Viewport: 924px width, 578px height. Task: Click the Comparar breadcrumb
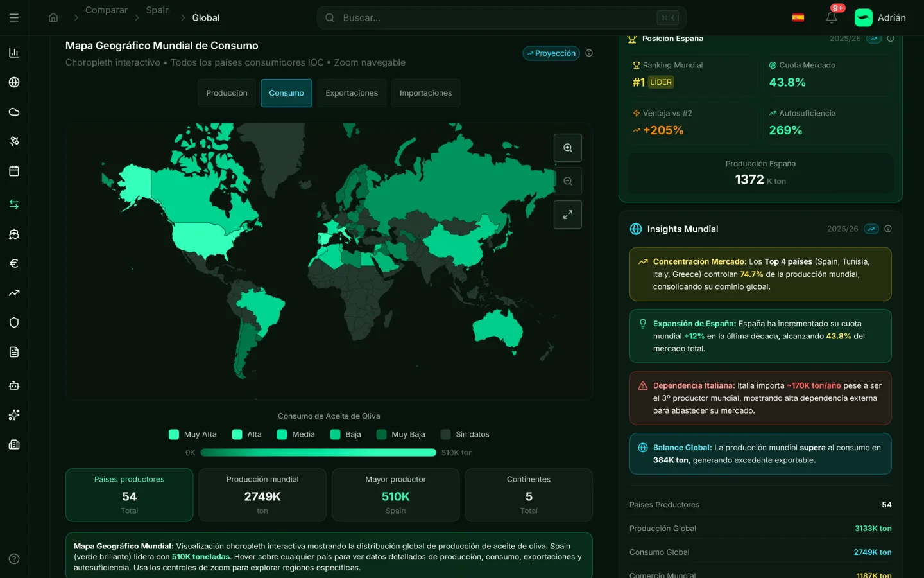coord(107,10)
